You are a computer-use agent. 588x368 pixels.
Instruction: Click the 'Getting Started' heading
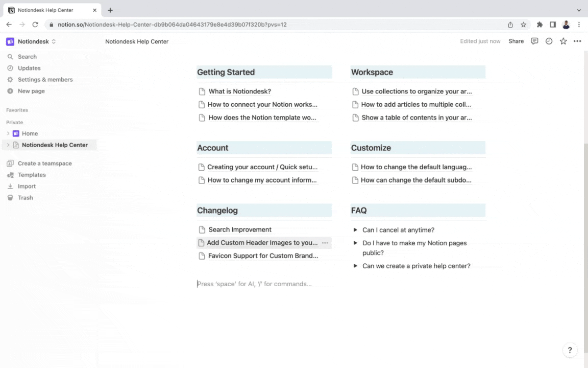point(226,72)
